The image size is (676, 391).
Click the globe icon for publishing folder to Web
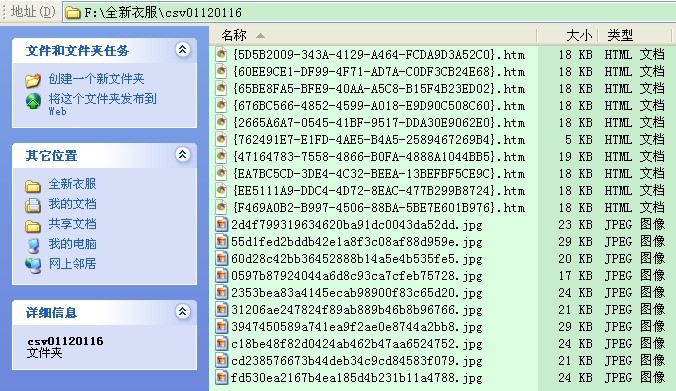point(33,101)
